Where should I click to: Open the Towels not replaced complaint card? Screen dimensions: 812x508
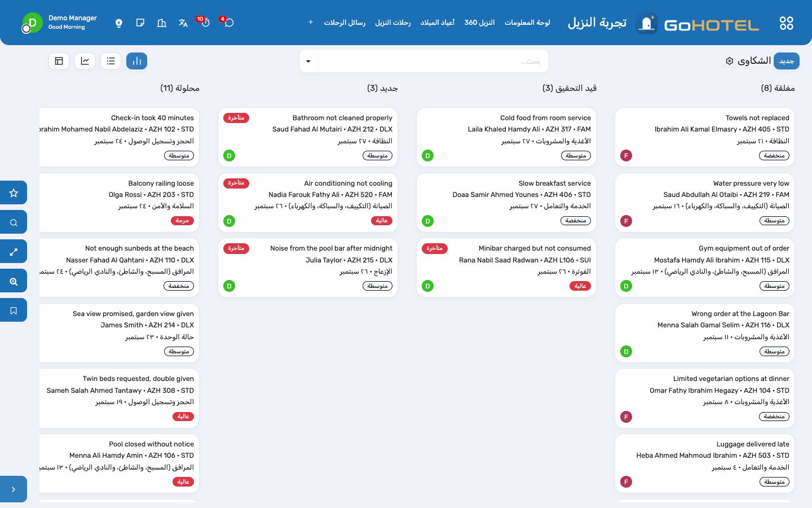pos(705,137)
